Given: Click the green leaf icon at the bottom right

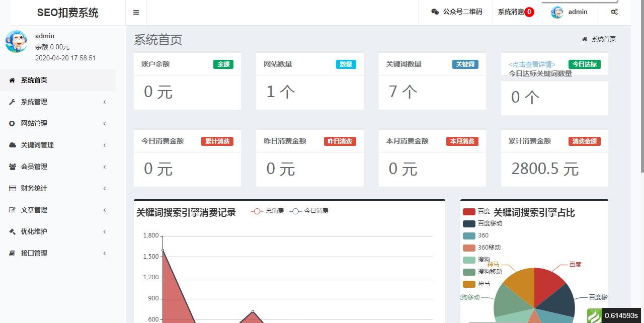Looking at the screenshot, I should point(594,316).
